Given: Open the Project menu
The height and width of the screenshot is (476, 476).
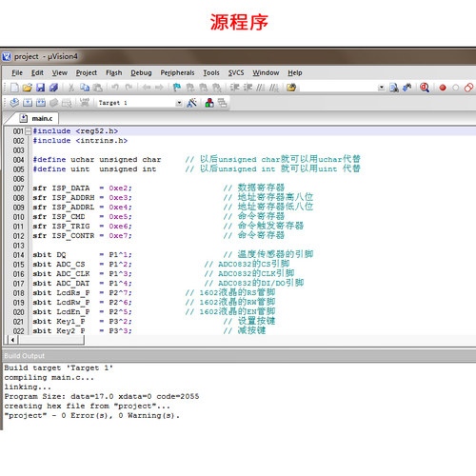Looking at the screenshot, I should pos(87,72).
